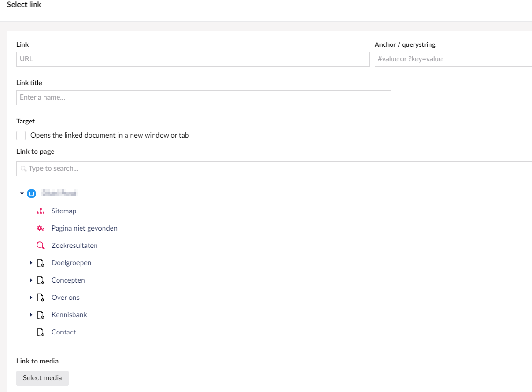Viewport: 532px width, 392px height.
Task: Click the document icon next to Doelgroepen
Action: click(41, 262)
